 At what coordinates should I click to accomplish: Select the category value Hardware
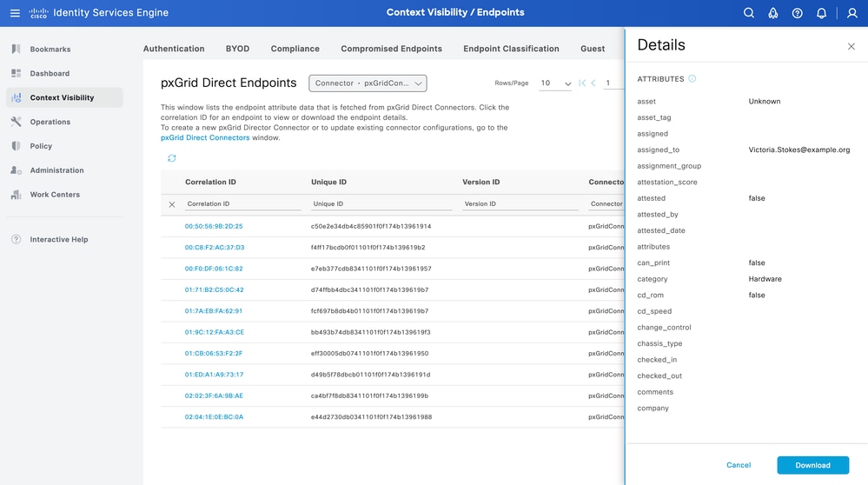[765, 279]
